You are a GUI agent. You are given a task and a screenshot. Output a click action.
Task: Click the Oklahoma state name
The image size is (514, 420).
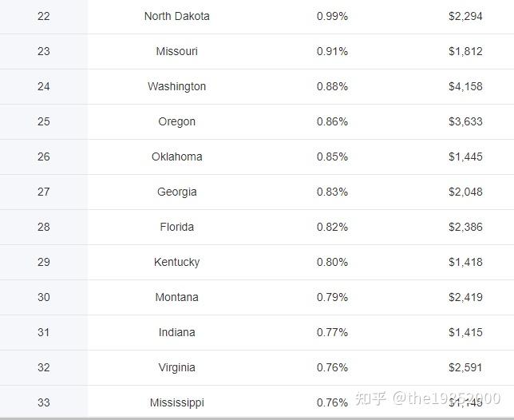tap(177, 157)
